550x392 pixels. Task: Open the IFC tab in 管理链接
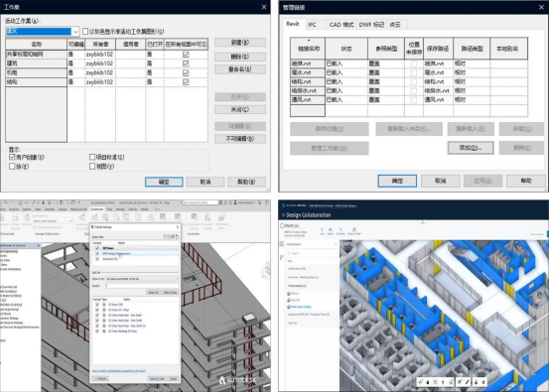[312, 25]
